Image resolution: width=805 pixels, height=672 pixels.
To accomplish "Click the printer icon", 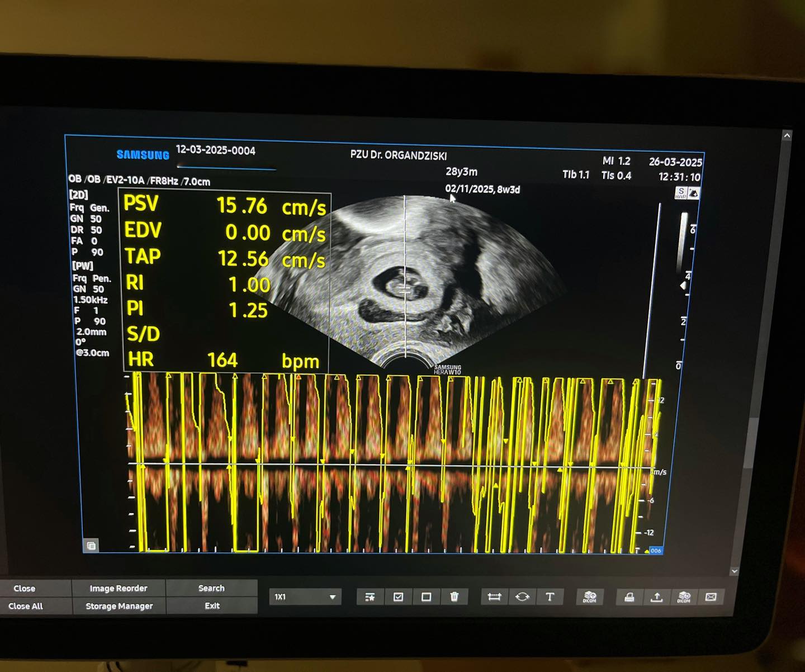I will tap(629, 598).
